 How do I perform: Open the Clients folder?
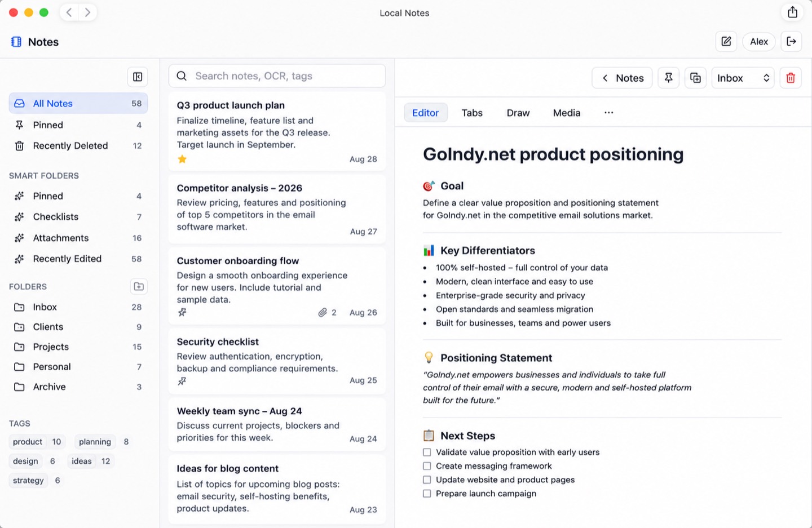pos(78,327)
